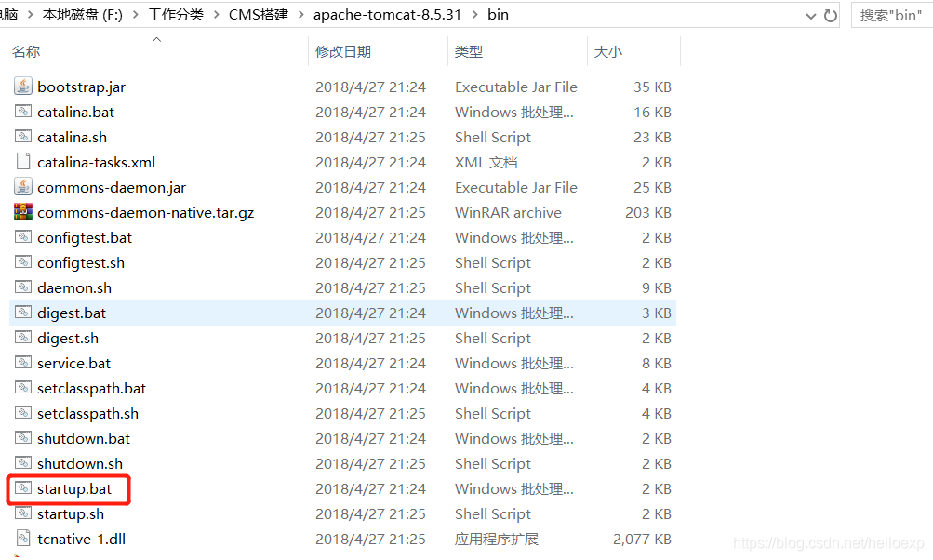Navigate to 工作分类 folder in breadcrumb
Screen dimensions: 933x560
pos(176,15)
